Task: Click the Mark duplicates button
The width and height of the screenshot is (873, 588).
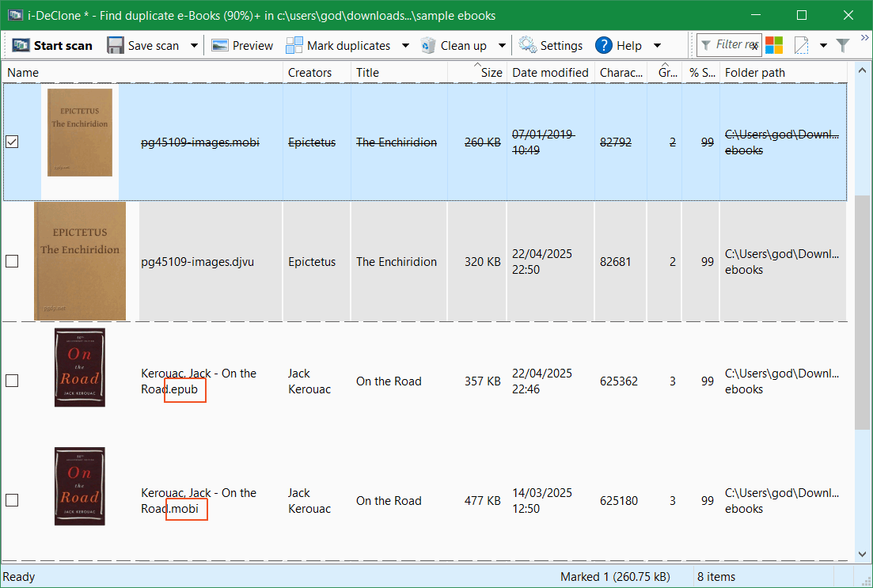Action: pyautogui.click(x=339, y=46)
